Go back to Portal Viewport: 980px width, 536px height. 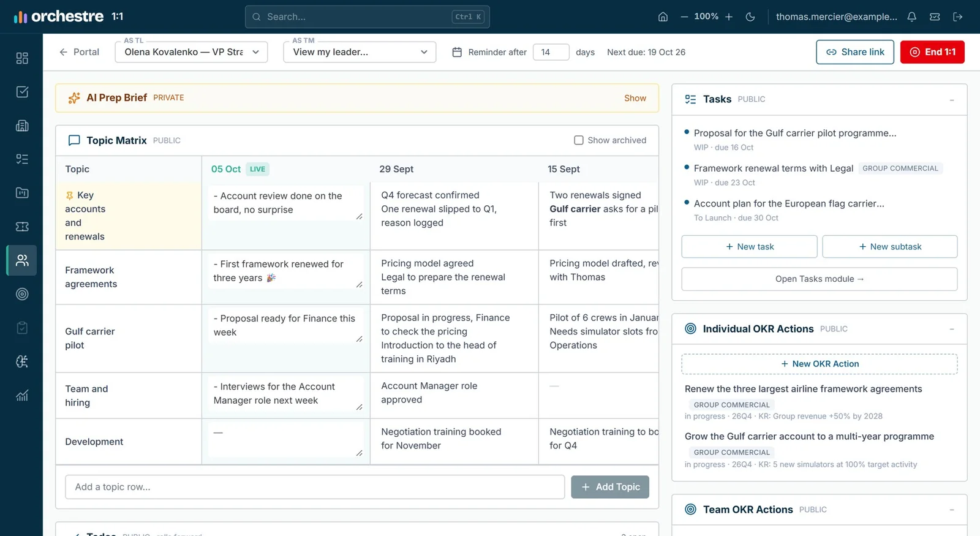(79, 52)
